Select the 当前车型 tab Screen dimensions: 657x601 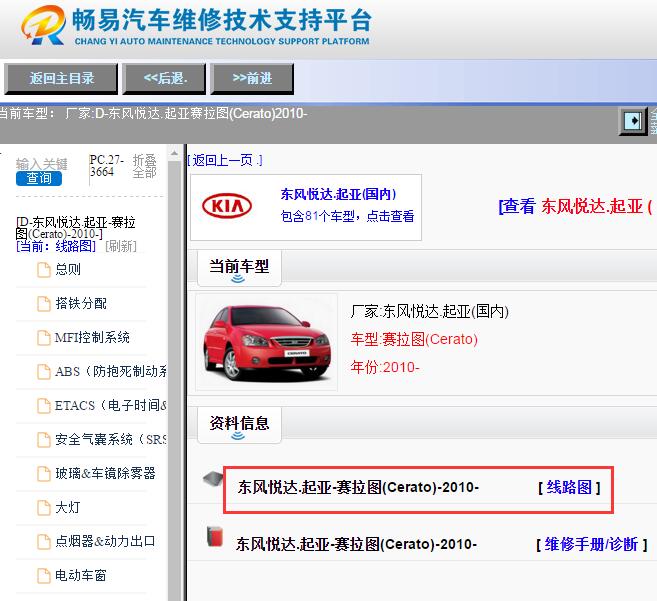239,267
